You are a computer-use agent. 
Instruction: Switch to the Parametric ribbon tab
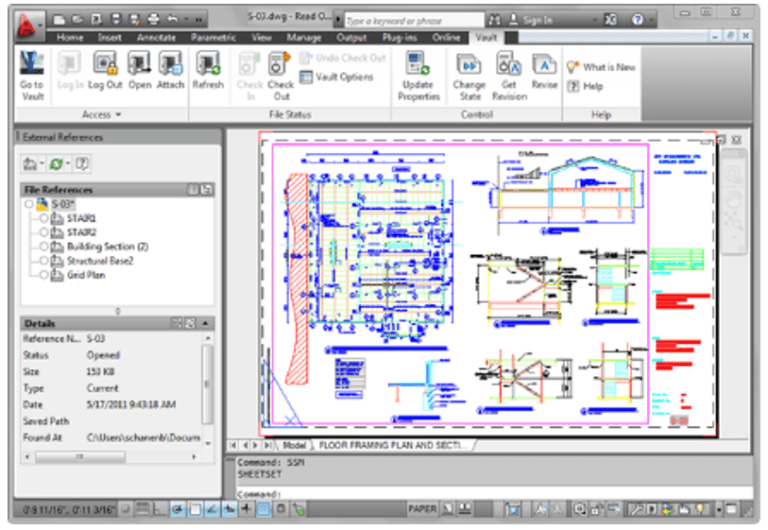(213, 38)
